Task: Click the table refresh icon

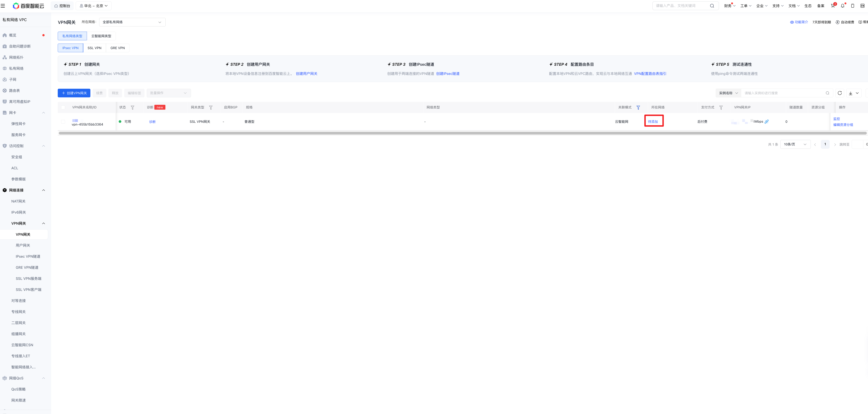Action: pyautogui.click(x=840, y=93)
